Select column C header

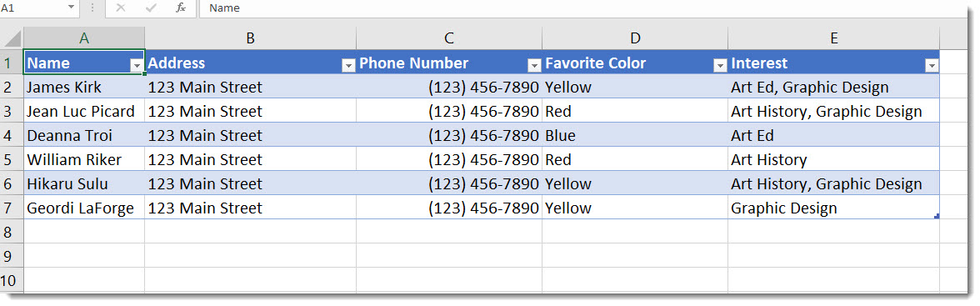[449, 38]
